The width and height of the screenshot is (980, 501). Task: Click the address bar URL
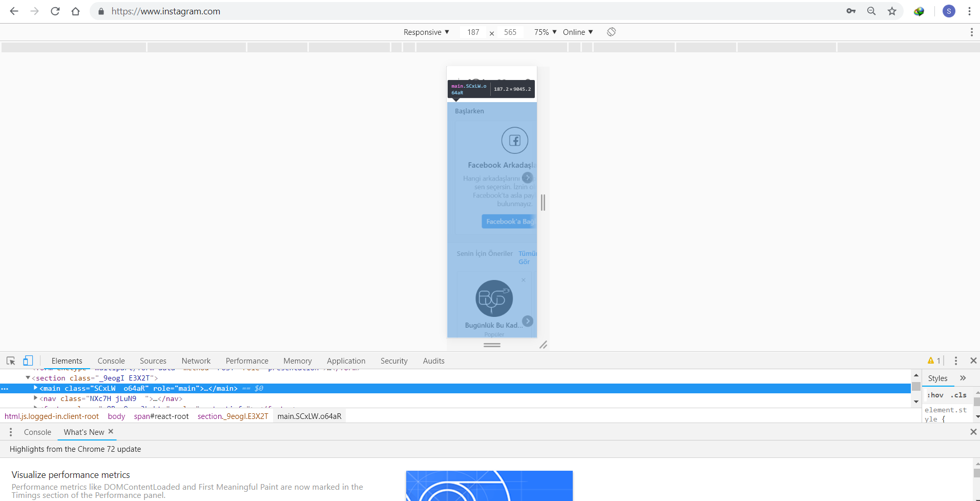(166, 11)
